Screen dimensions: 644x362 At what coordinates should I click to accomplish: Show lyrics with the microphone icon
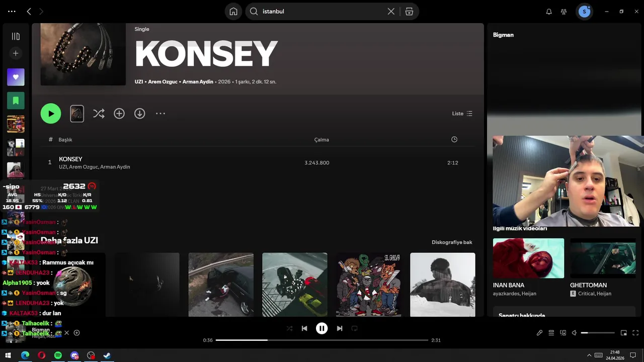click(x=539, y=333)
